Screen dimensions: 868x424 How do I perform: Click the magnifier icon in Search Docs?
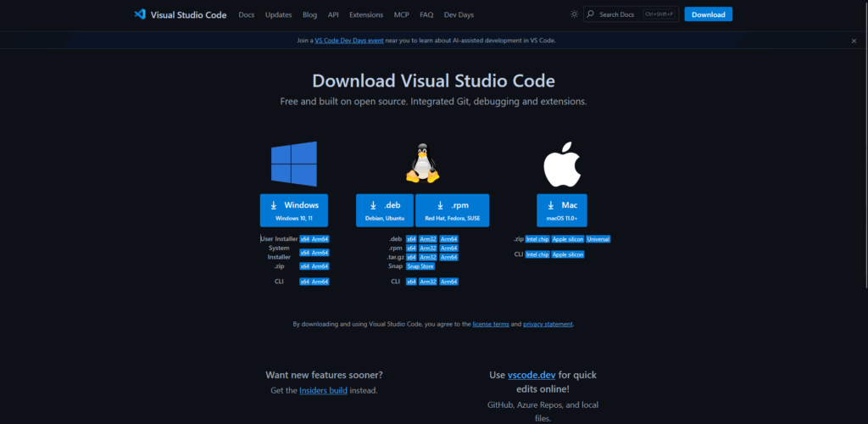click(591, 14)
